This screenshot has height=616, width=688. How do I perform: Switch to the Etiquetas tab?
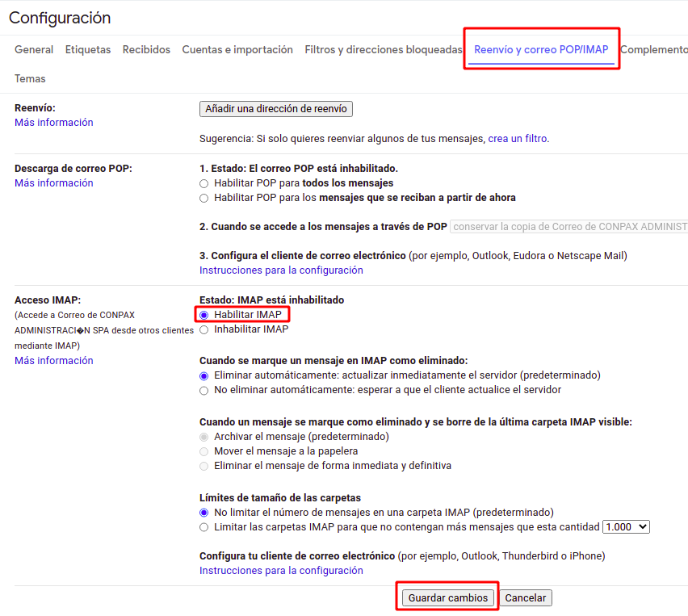pyautogui.click(x=88, y=49)
